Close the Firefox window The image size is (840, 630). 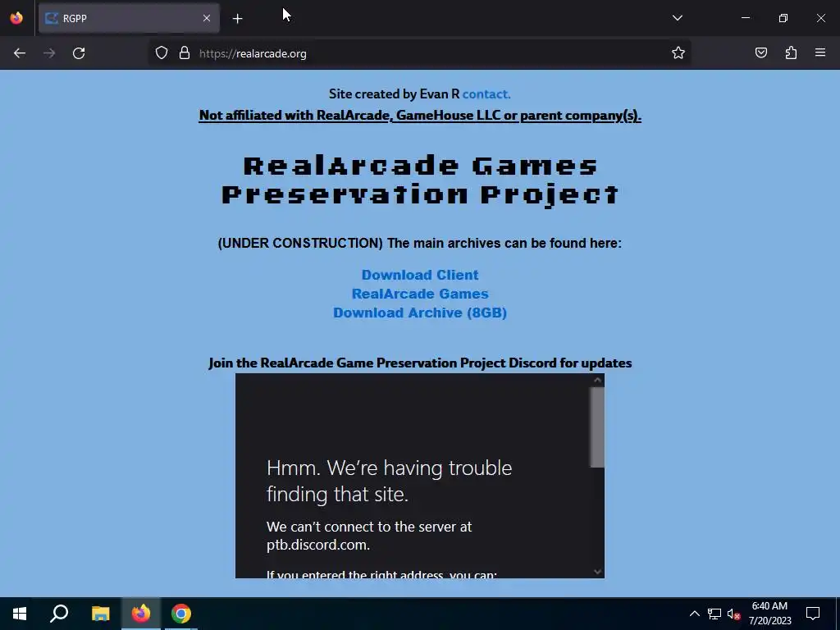[820, 18]
